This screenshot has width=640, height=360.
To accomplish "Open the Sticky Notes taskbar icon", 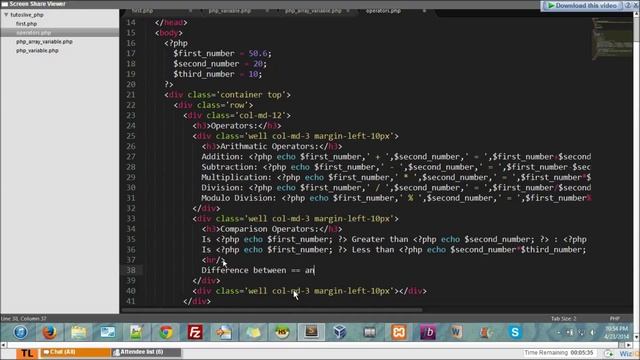I will 253,332.
